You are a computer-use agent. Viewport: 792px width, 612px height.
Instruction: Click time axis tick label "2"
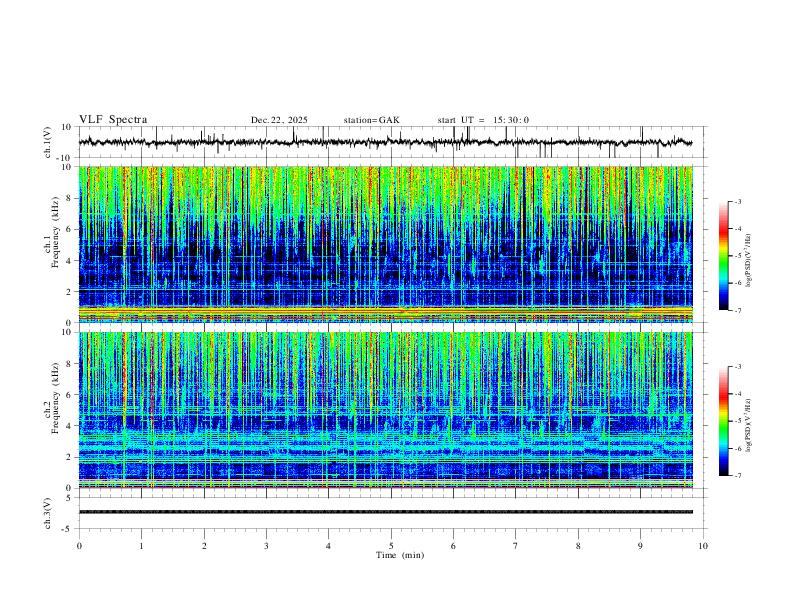tap(204, 546)
